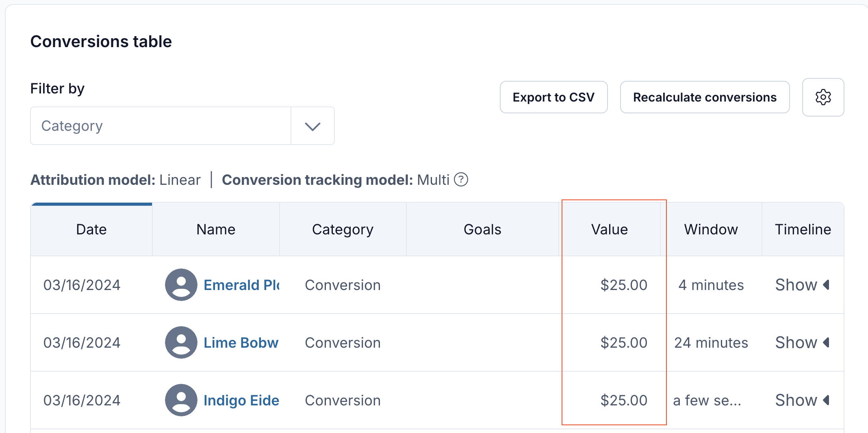Open the Lime Bobw contact link

241,343
